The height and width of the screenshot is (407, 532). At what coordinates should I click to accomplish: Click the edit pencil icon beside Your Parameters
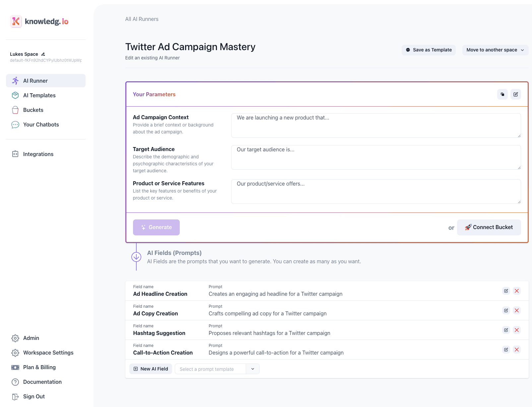point(515,94)
